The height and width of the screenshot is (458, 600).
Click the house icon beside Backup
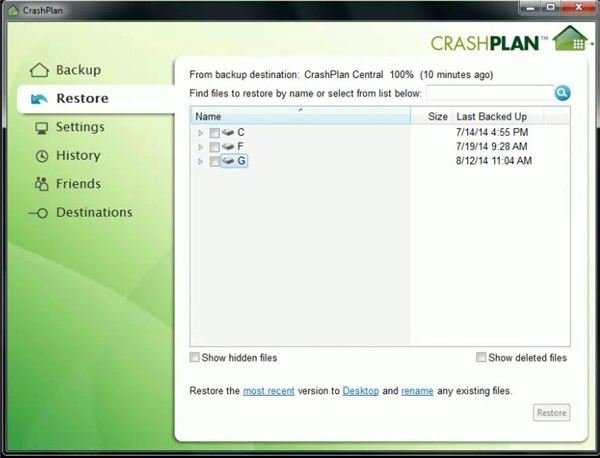pyautogui.click(x=39, y=70)
